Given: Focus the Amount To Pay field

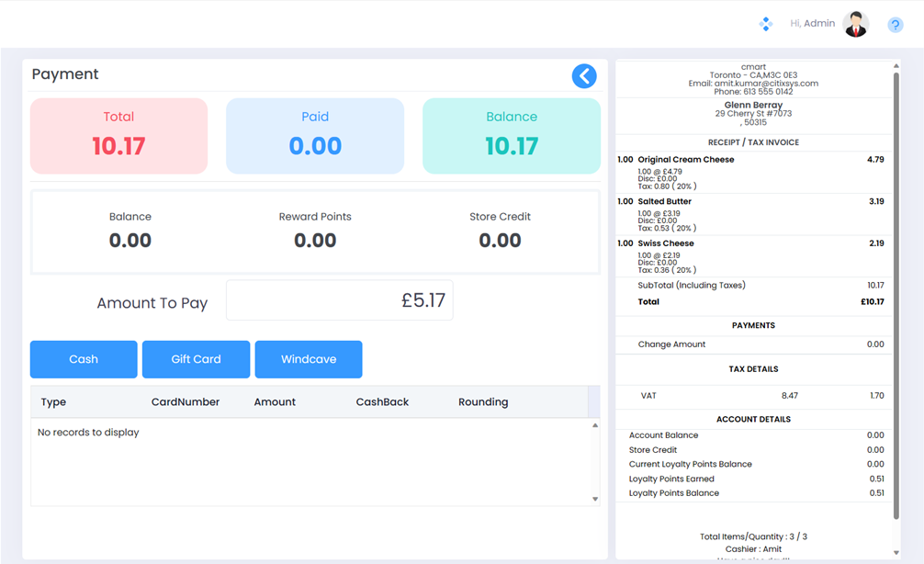Looking at the screenshot, I should click(x=339, y=300).
